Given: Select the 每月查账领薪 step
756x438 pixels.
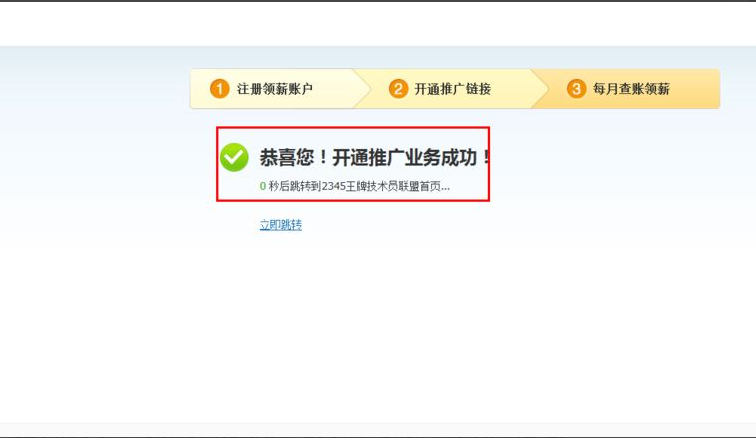Looking at the screenshot, I should pos(631,89).
